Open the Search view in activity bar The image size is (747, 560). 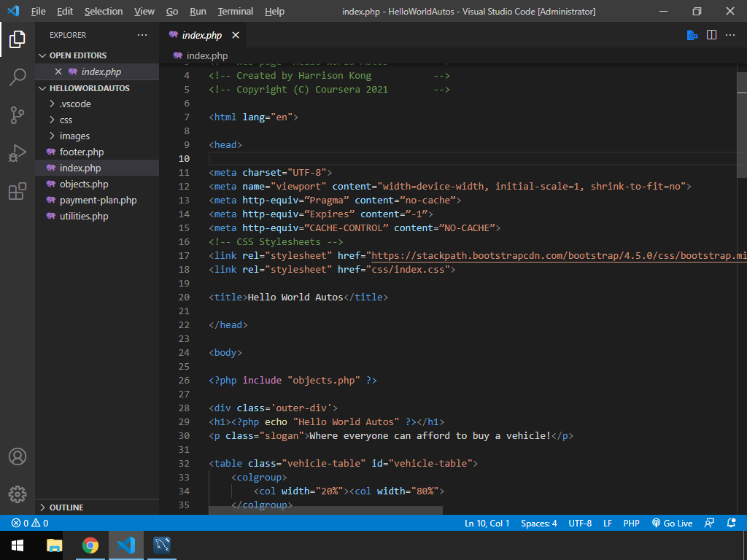point(18,77)
